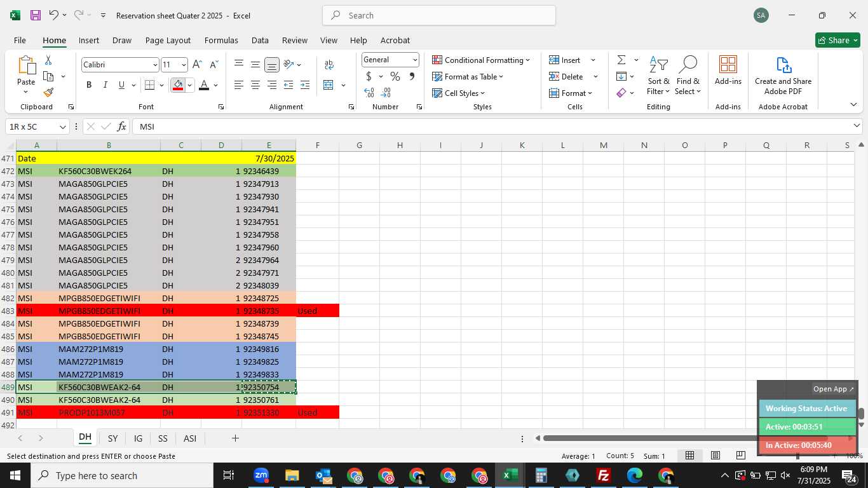
Task: Align text right
Action: 271,85
